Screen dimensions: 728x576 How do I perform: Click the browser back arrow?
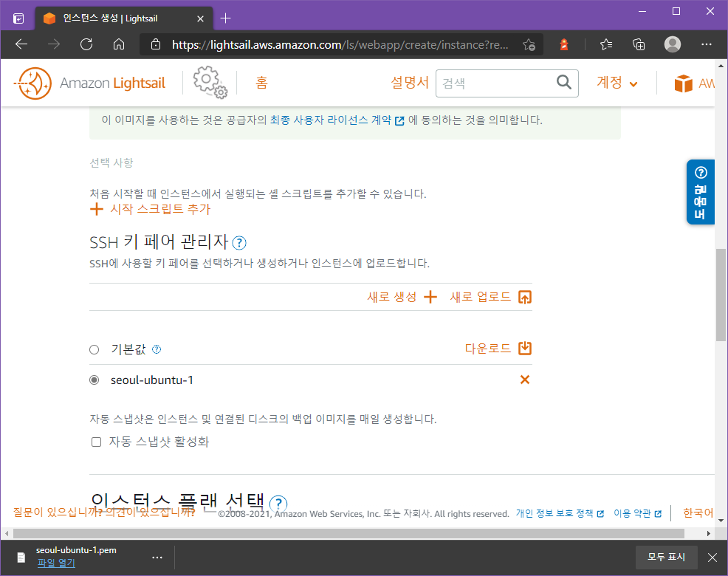(x=21, y=44)
